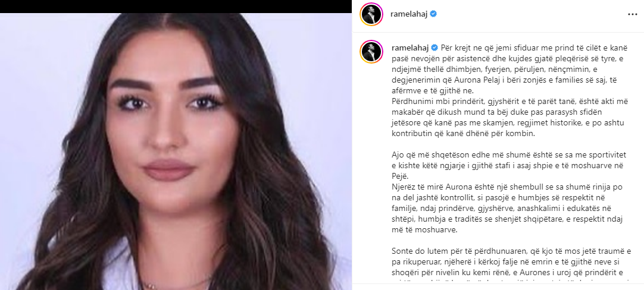Click the header profile avatar of ramelahaj

coord(371,14)
